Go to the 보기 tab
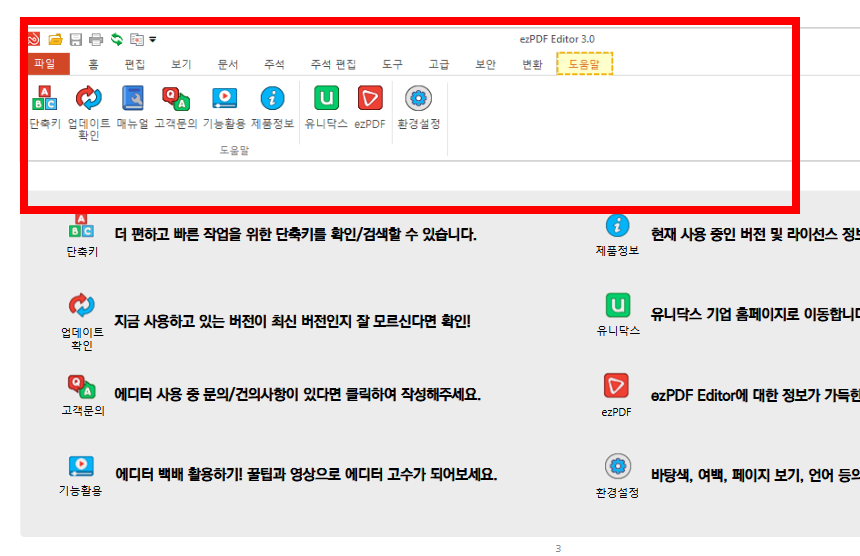The height and width of the screenshot is (556, 860). click(x=181, y=64)
